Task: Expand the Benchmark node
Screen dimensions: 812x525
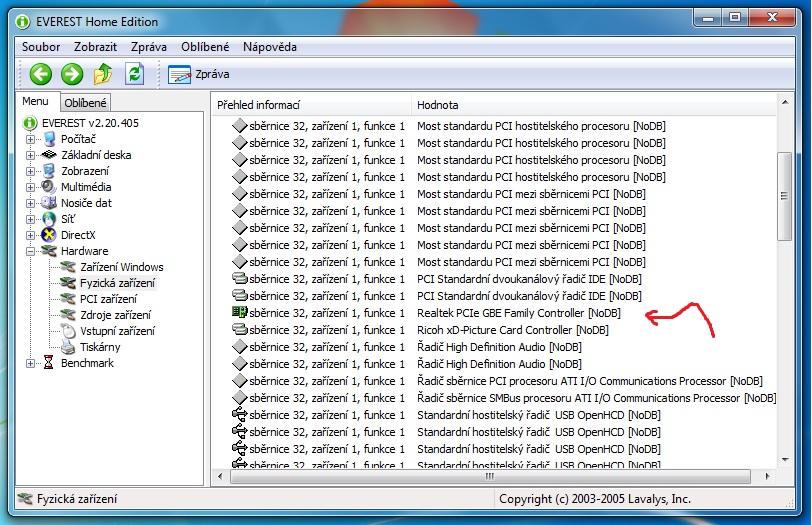Action: (31, 363)
